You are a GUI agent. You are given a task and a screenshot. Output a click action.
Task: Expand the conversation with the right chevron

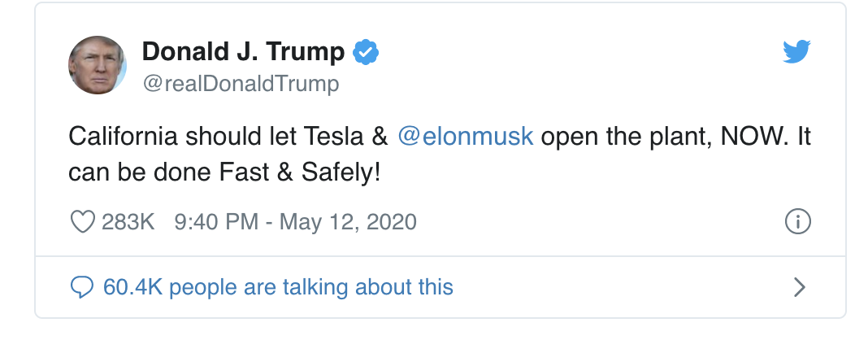pyautogui.click(x=800, y=287)
